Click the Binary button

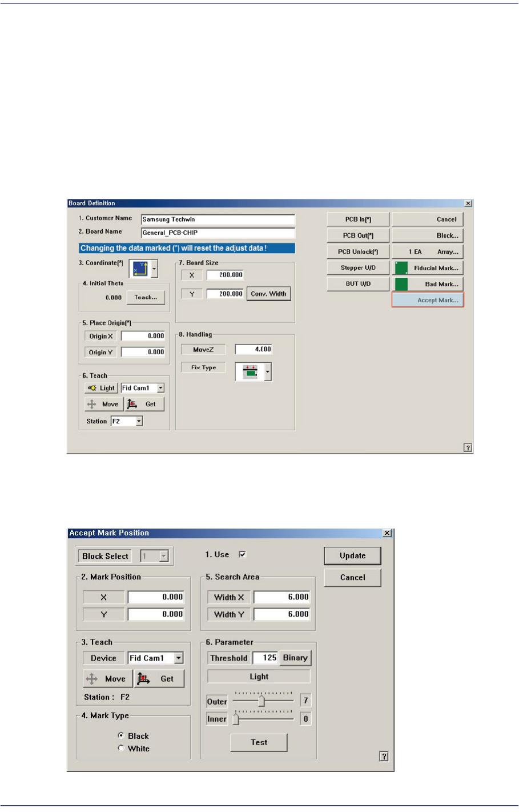[295, 658]
